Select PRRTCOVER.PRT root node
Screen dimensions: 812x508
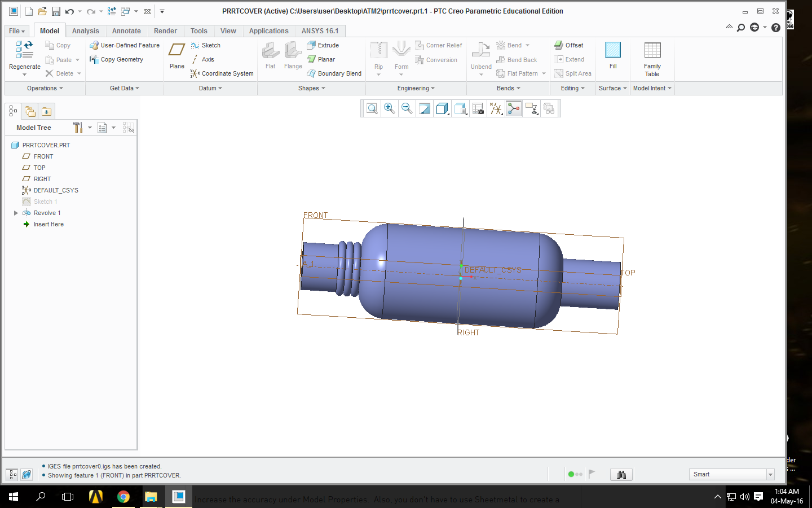(x=41, y=145)
